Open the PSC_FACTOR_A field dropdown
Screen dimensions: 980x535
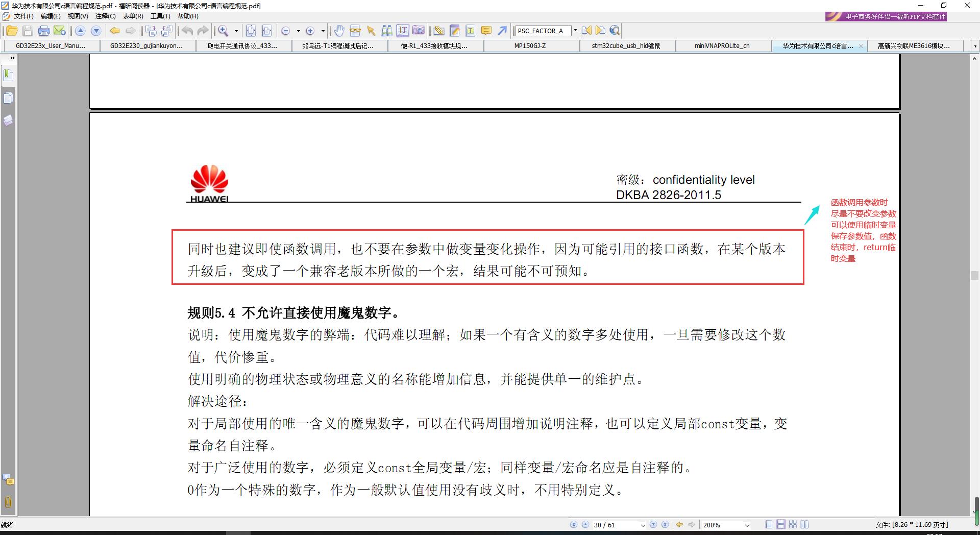(x=575, y=31)
